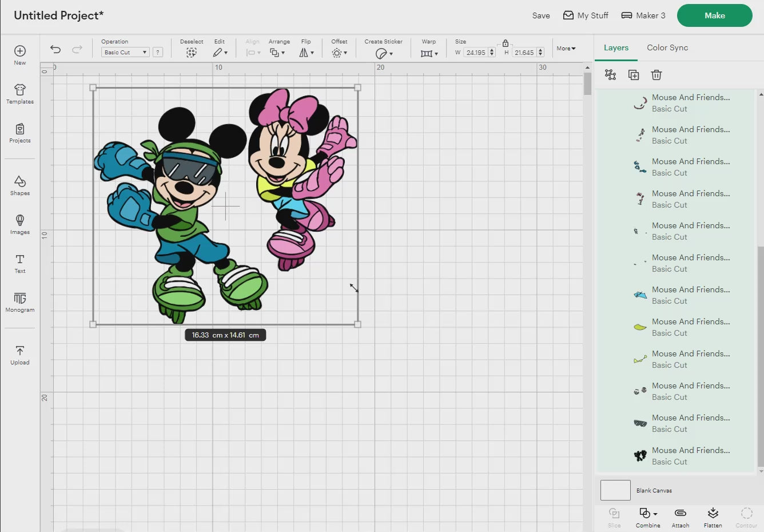Select the light blue shape layer

pos(675,295)
